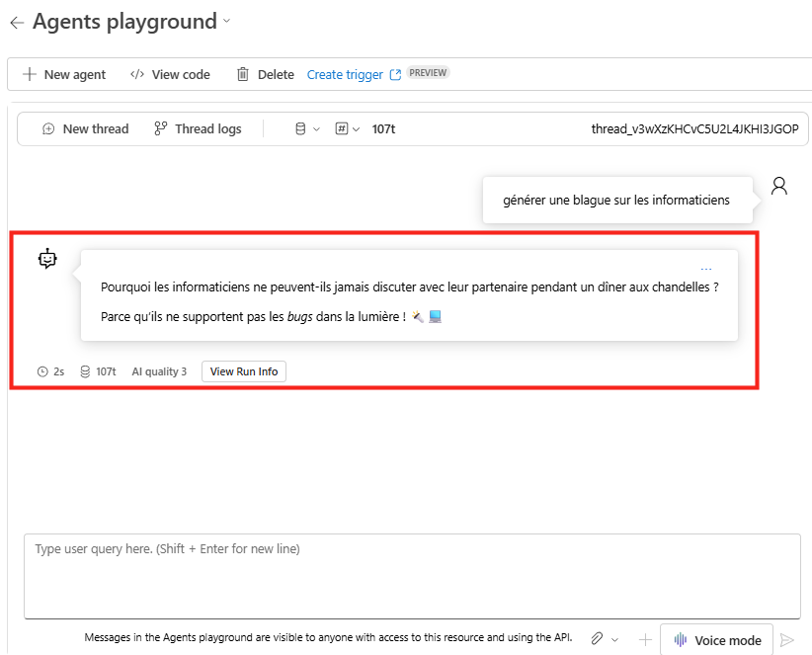Open the Create trigger link
The image size is (812, 655).
pos(354,74)
